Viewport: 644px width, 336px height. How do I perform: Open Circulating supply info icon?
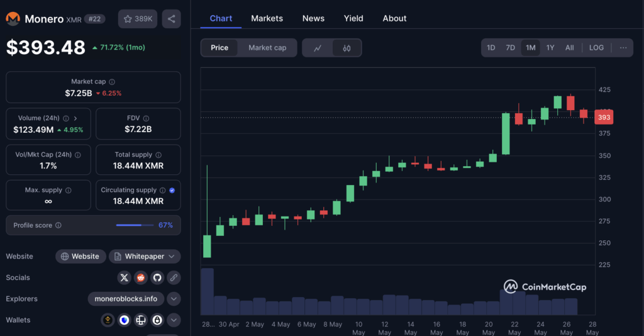[x=163, y=190]
